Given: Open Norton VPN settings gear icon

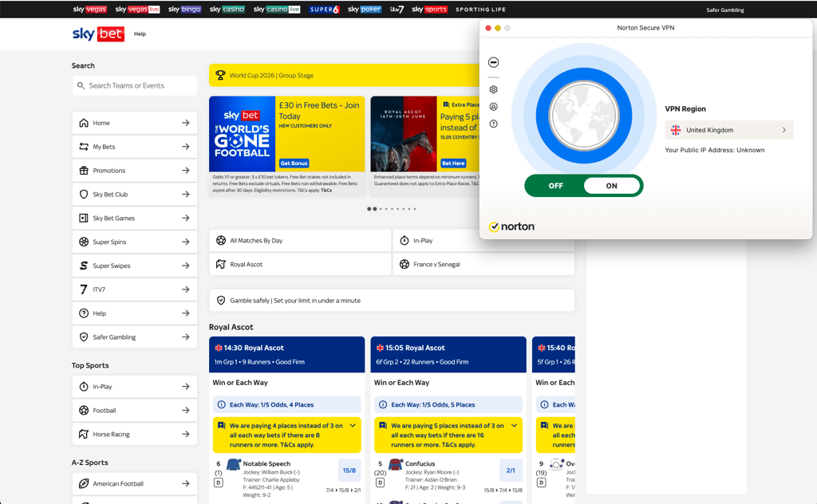Looking at the screenshot, I should [x=493, y=89].
